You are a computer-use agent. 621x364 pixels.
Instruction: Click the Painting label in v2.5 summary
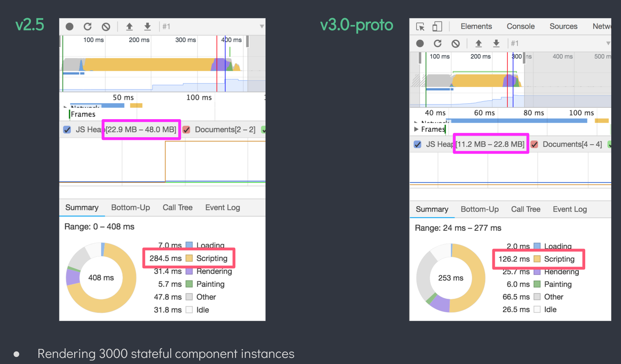click(x=210, y=284)
